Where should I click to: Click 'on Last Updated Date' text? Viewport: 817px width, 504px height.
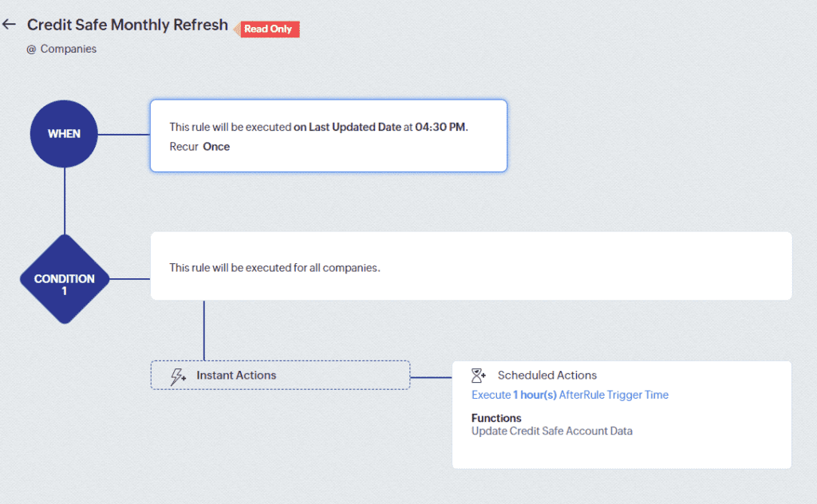coord(348,127)
